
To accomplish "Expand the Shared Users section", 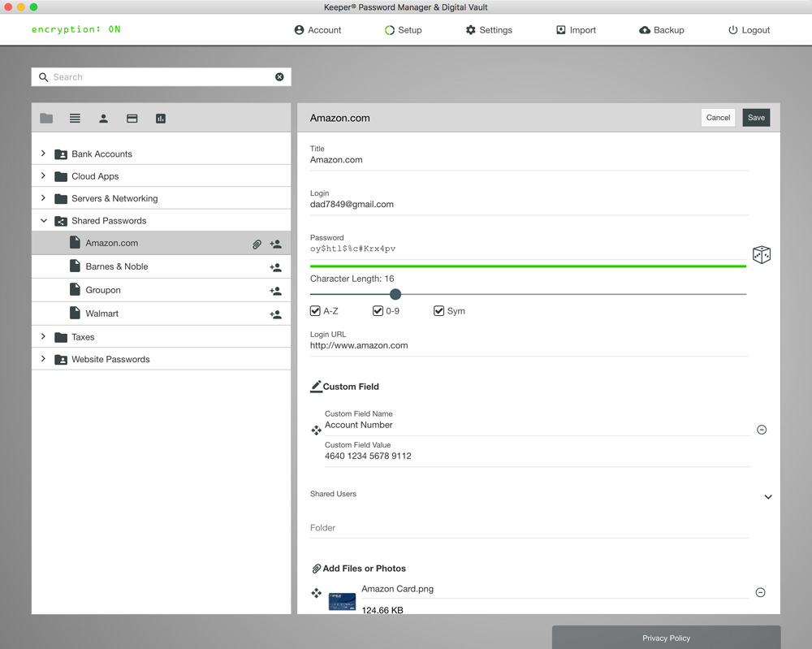I will tap(768, 497).
